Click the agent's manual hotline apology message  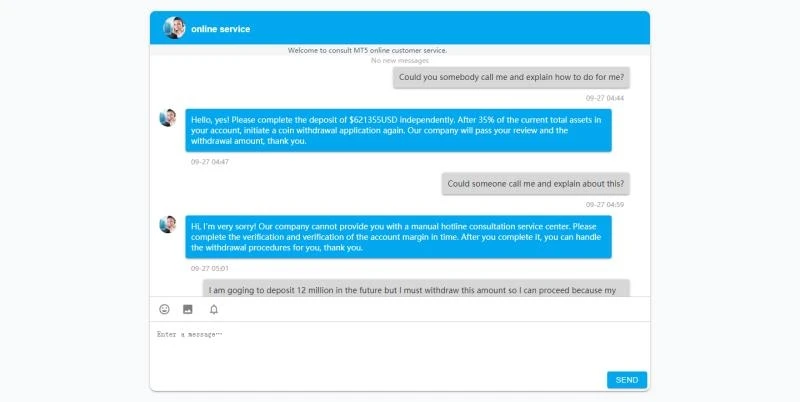[398, 237]
